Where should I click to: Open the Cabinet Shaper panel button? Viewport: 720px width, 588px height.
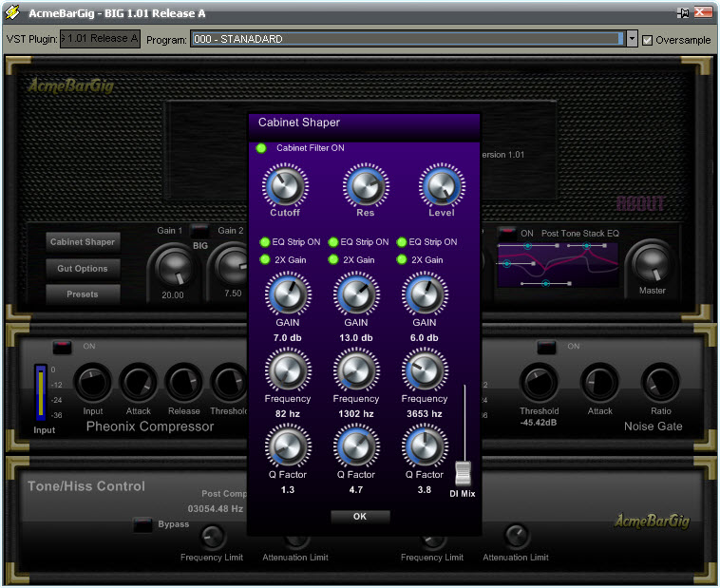(83, 242)
